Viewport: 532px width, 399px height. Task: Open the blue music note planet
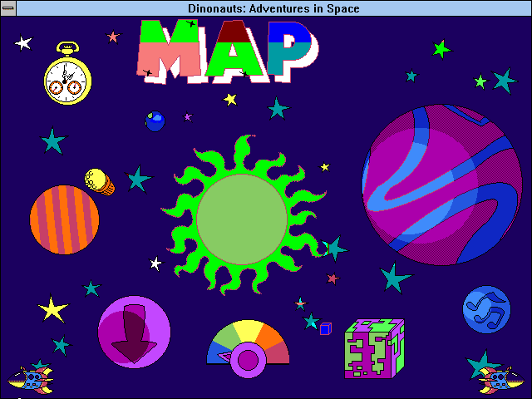point(486,309)
